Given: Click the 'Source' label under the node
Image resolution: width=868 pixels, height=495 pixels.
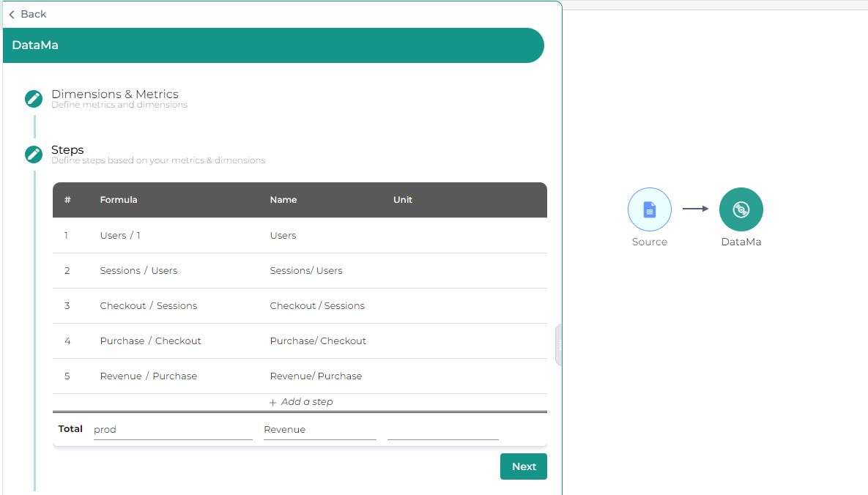Looking at the screenshot, I should pyautogui.click(x=649, y=242).
